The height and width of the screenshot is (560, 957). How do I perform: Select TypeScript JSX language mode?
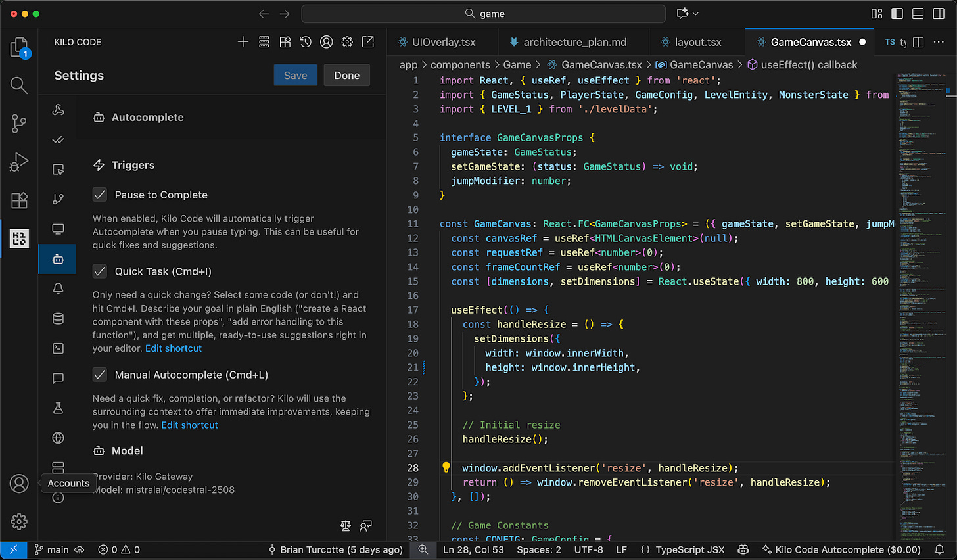(x=689, y=549)
